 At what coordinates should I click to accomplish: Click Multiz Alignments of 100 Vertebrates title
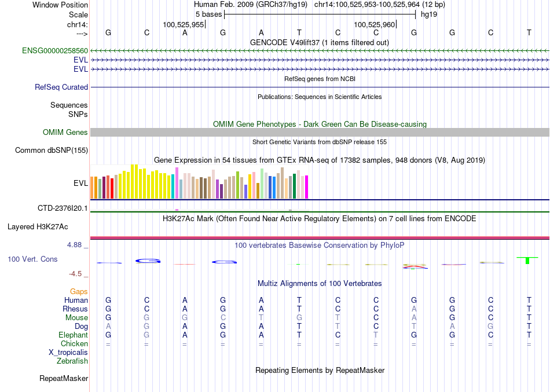(320, 284)
